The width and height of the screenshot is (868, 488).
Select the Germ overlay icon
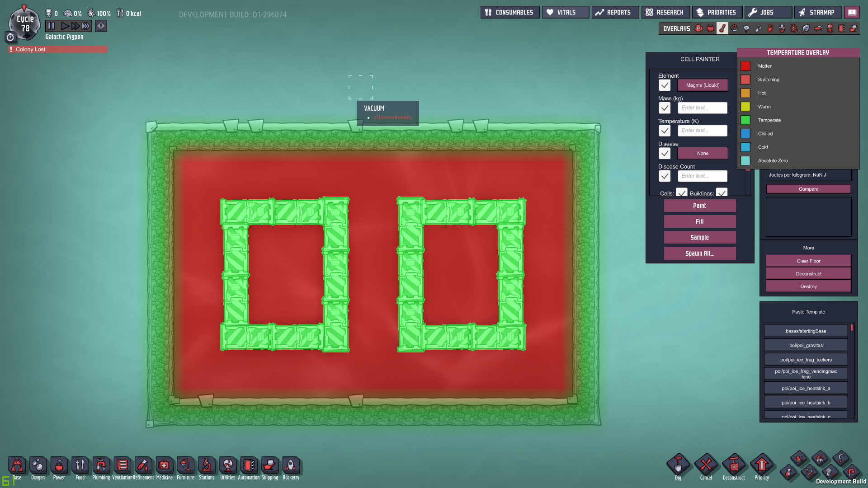click(x=794, y=28)
